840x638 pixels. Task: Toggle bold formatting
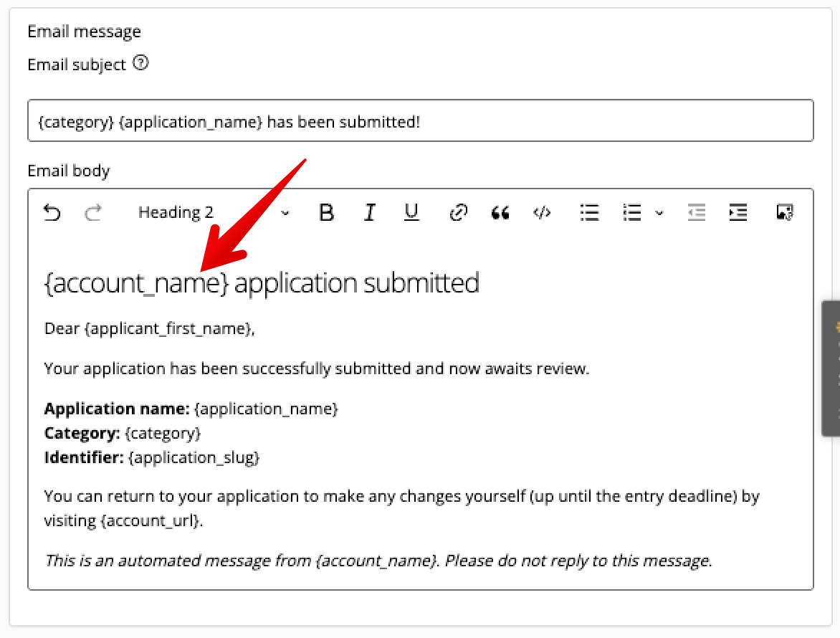point(327,212)
